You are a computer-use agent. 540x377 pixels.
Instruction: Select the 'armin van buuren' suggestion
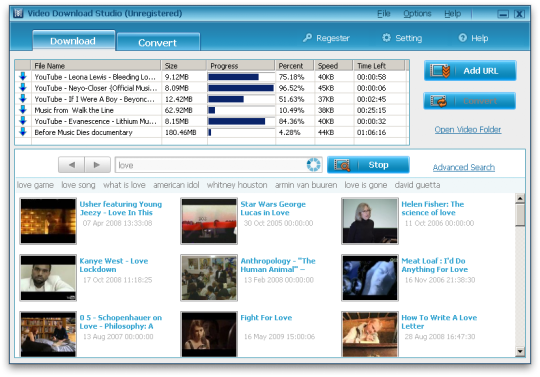click(306, 185)
